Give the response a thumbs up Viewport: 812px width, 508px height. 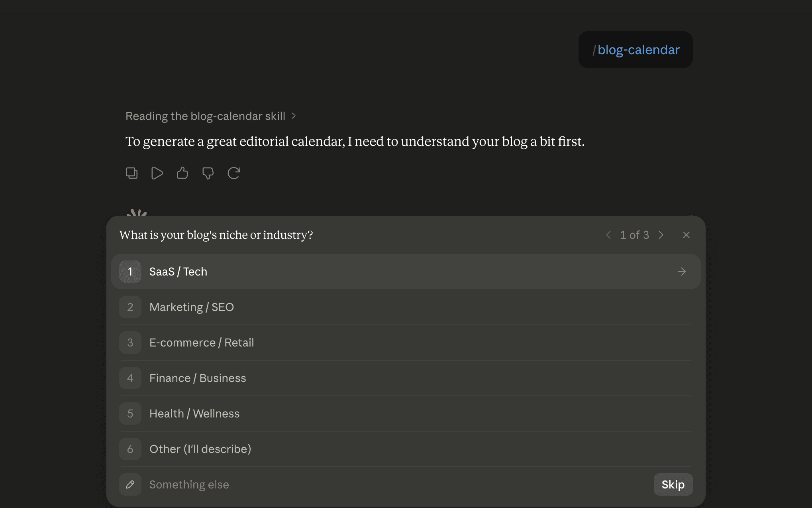182,173
